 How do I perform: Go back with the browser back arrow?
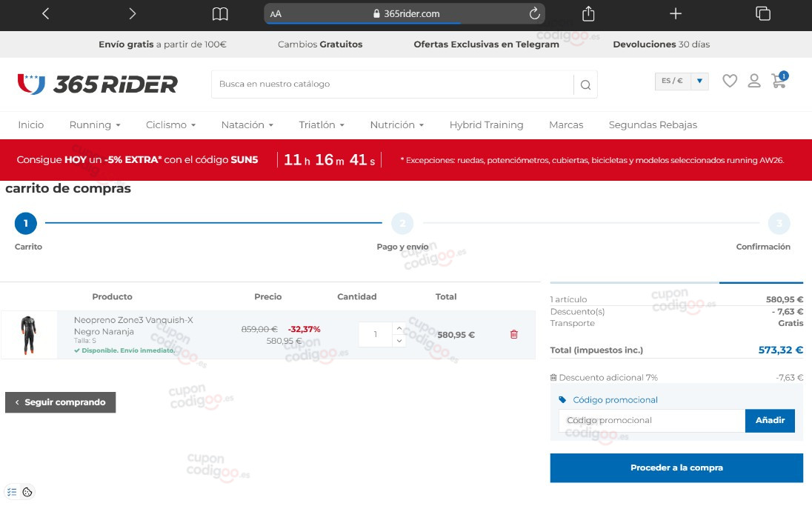pos(46,13)
